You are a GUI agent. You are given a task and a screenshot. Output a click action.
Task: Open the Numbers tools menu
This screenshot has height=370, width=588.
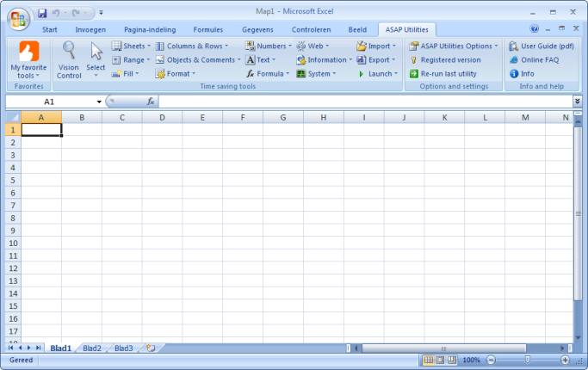tap(268, 46)
